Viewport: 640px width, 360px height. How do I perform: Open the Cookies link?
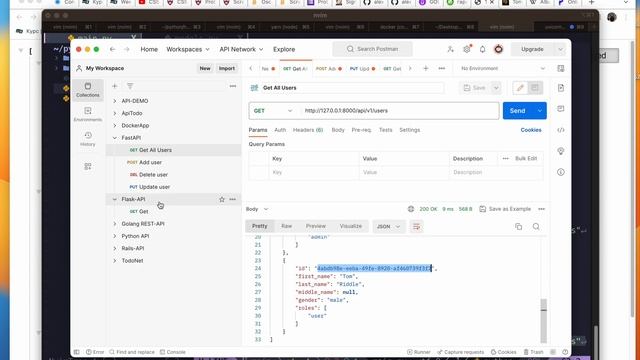[x=531, y=130]
